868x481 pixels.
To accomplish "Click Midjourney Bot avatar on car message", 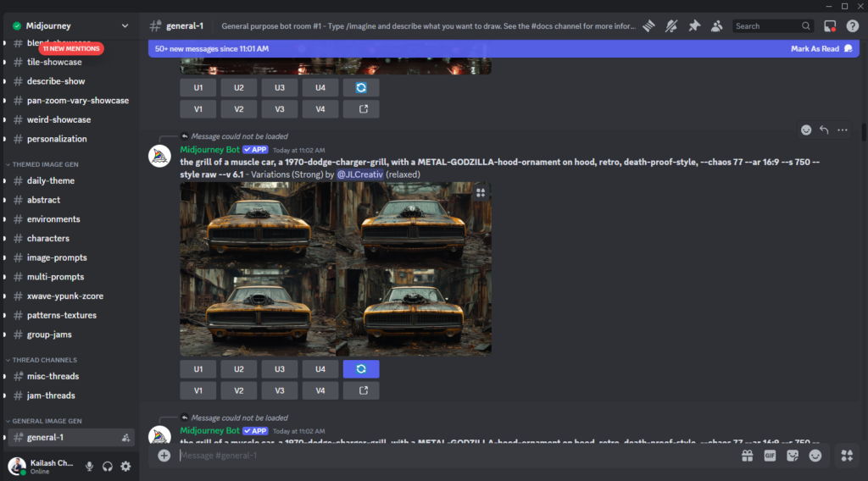I will coord(159,156).
